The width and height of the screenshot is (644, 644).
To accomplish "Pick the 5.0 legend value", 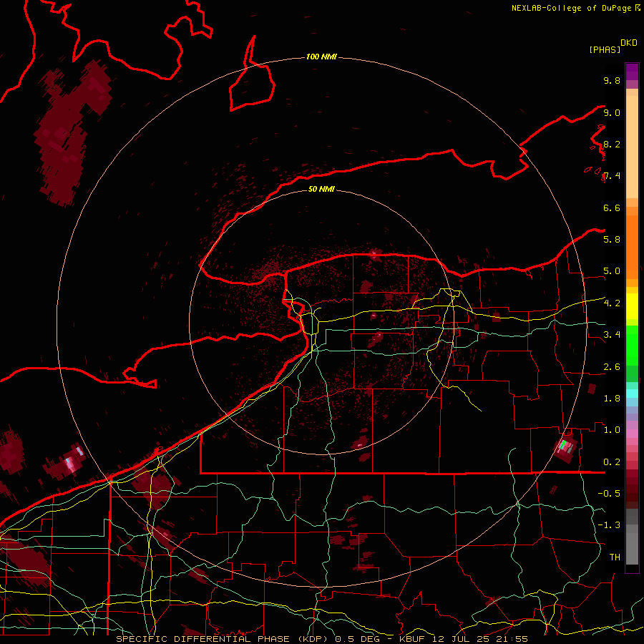I will point(612,271).
